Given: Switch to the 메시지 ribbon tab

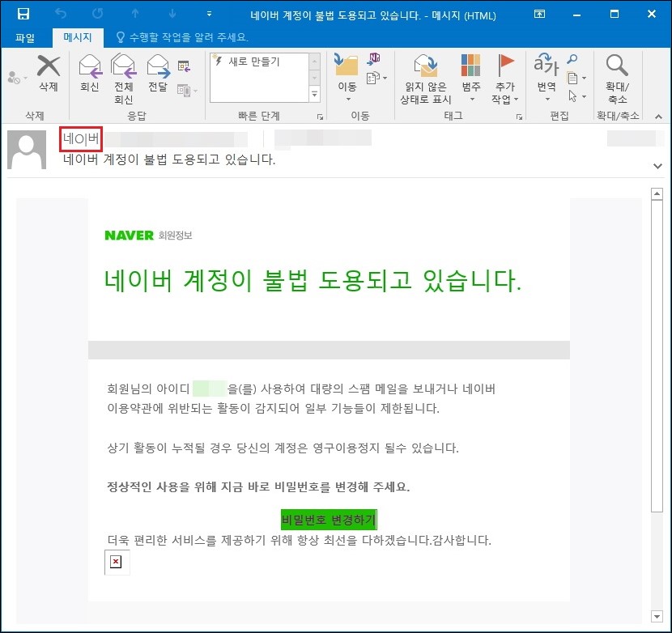Looking at the screenshot, I should (x=78, y=37).
